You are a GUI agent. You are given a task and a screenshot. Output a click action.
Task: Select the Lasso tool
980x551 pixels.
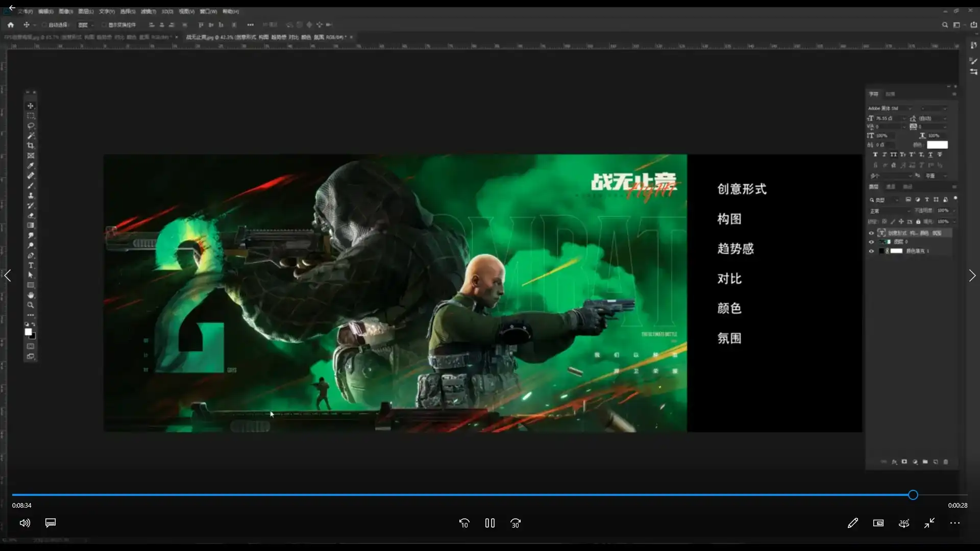tap(31, 126)
